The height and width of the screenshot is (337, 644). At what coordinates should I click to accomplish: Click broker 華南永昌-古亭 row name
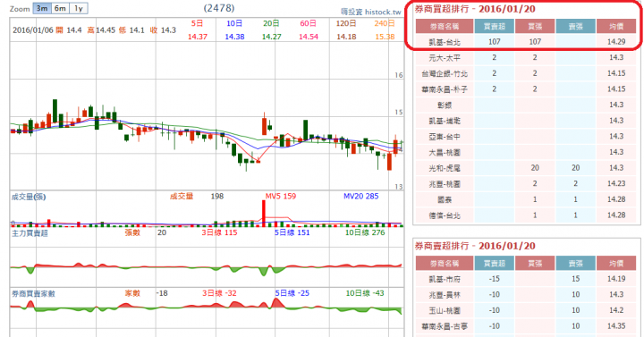445,326
